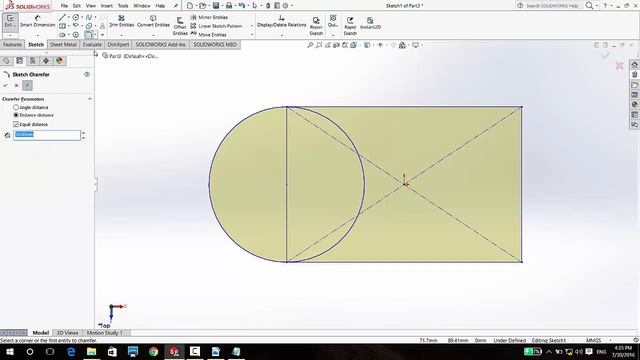
Task: Click the Part3 flyout tree item
Action: tap(130, 56)
